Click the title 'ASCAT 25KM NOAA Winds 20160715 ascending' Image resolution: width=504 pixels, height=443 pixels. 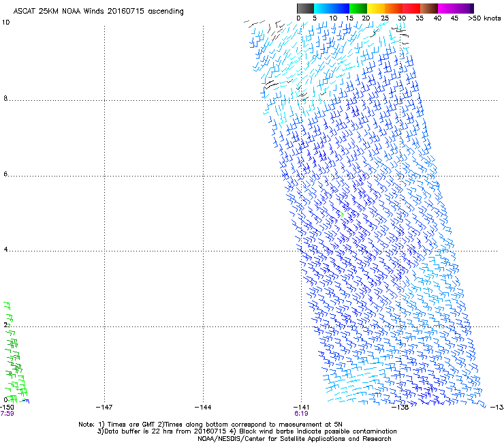(x=98, y=12)
